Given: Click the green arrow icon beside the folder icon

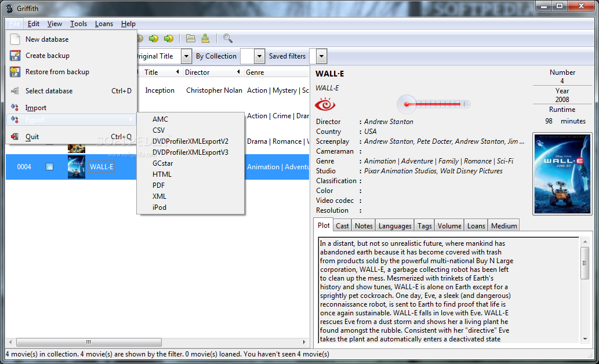Looking at the screenshot, I should point(169,38).
